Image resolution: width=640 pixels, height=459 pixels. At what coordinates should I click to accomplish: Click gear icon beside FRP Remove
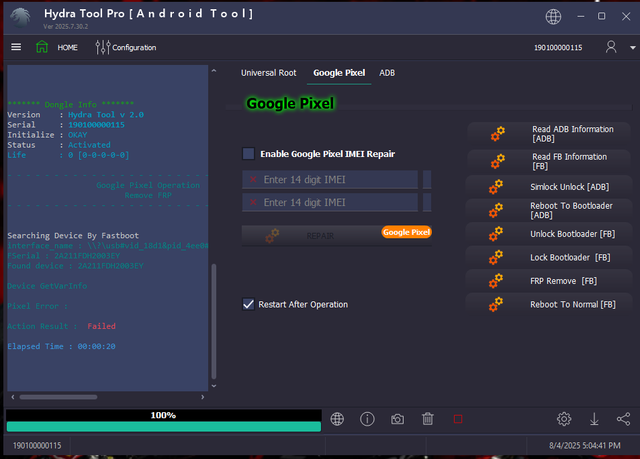coord(496,281)
